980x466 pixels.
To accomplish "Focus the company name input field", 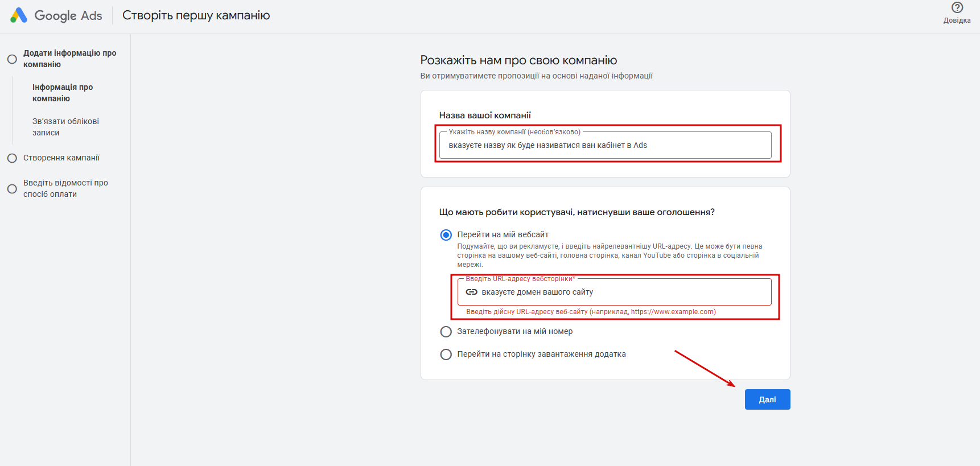I will point(606,145).
